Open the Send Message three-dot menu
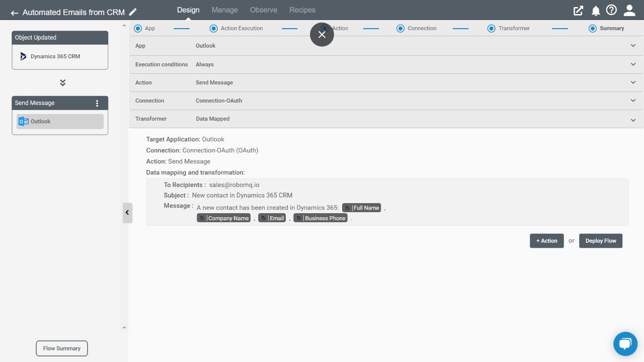The width and height of the screenshot is (644, 362). 97,103
